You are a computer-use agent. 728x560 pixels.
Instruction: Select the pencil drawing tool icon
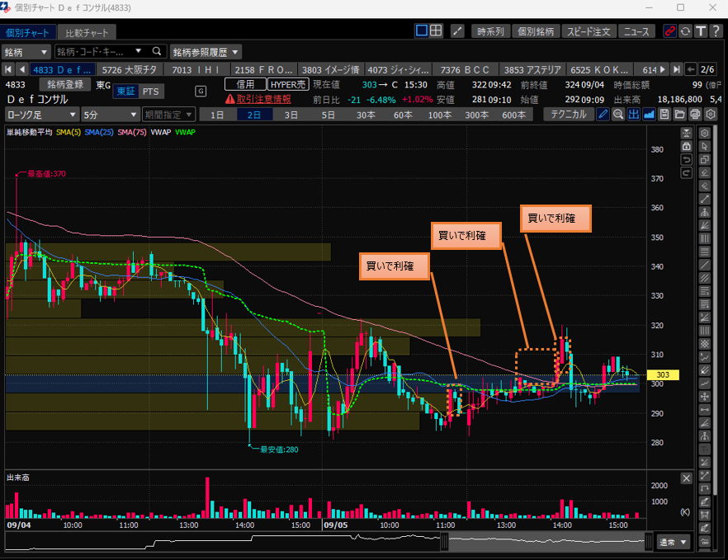[603, 114]
